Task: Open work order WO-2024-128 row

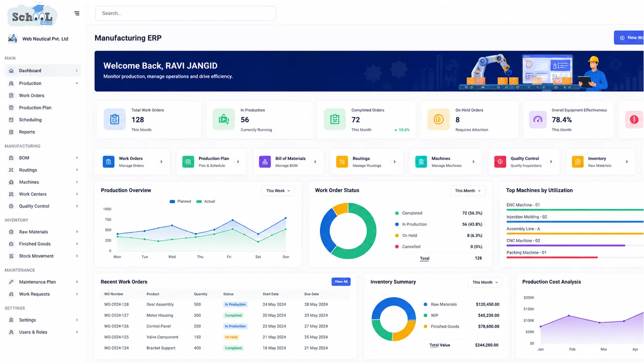Action: [x=225, y=304]
